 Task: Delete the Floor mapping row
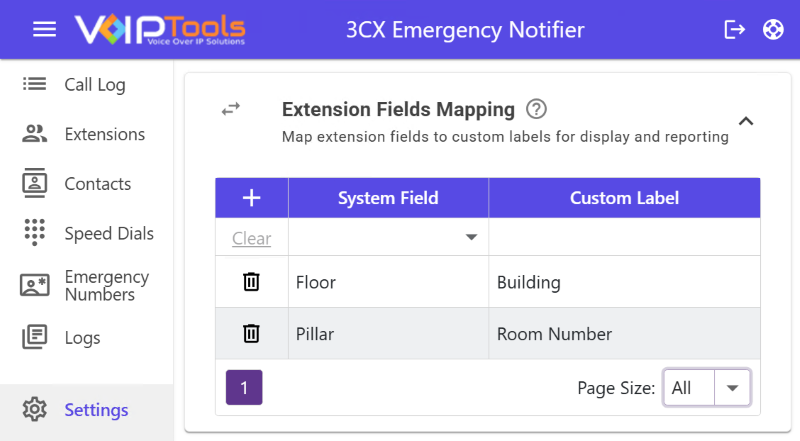pos(252,282)
